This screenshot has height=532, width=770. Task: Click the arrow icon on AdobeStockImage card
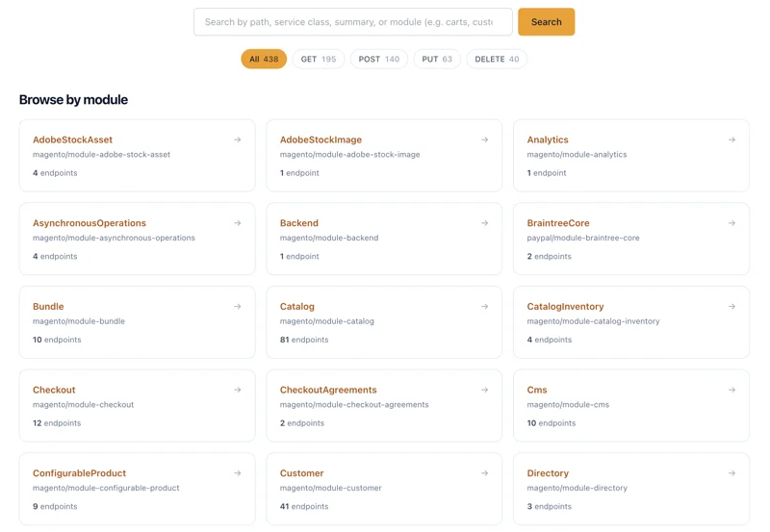tap(484, 139)
